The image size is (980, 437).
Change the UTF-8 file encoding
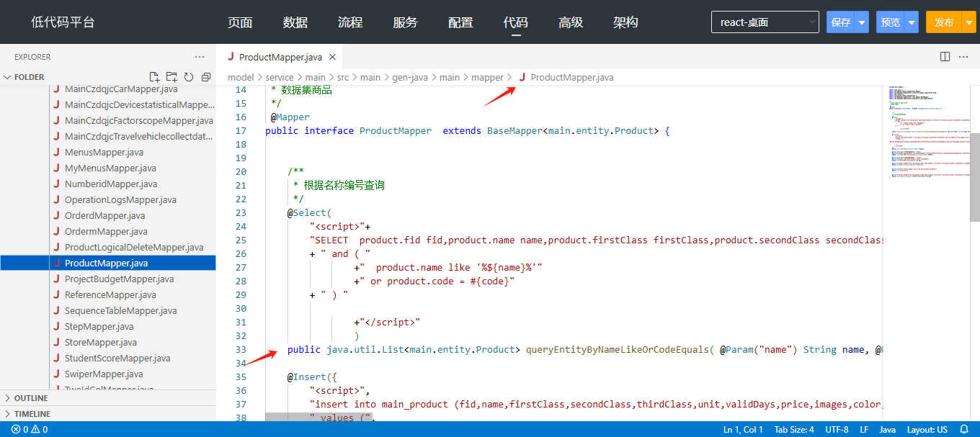pos(837,430)
